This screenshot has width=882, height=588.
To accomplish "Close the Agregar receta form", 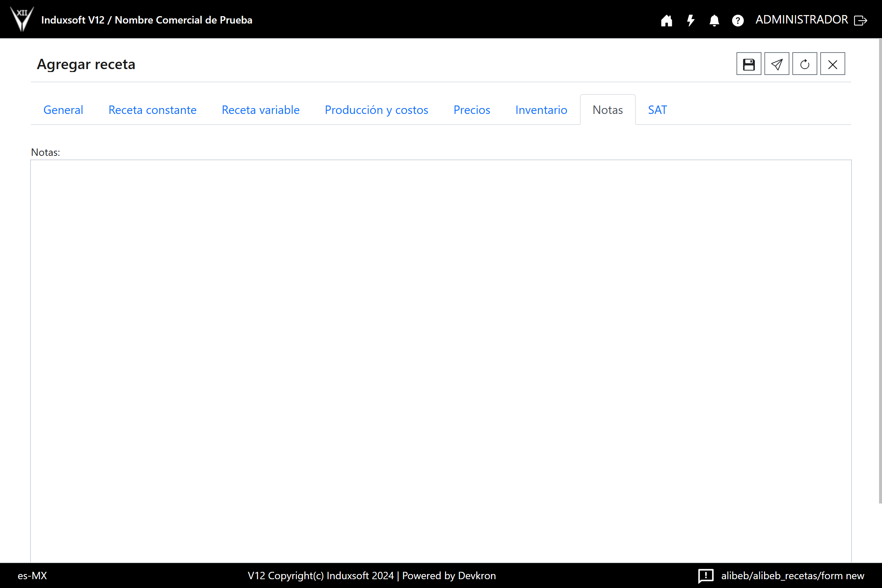I will [x=832, y=64].
